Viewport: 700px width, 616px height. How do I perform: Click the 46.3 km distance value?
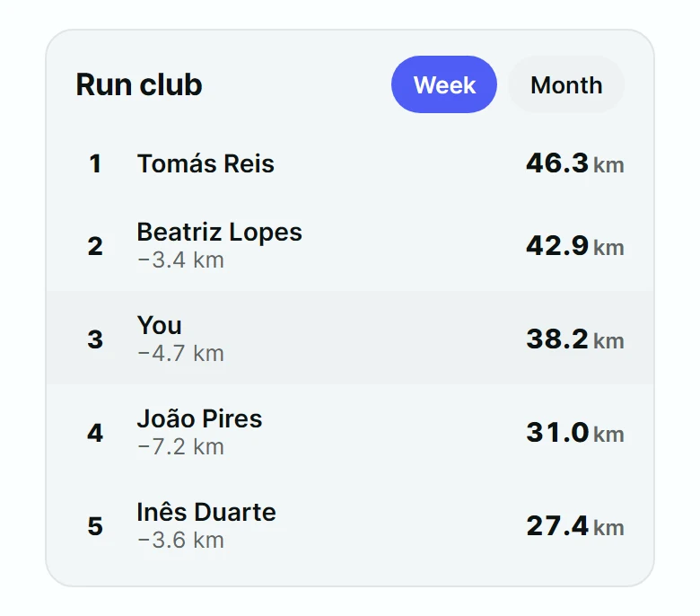[575, 163]
